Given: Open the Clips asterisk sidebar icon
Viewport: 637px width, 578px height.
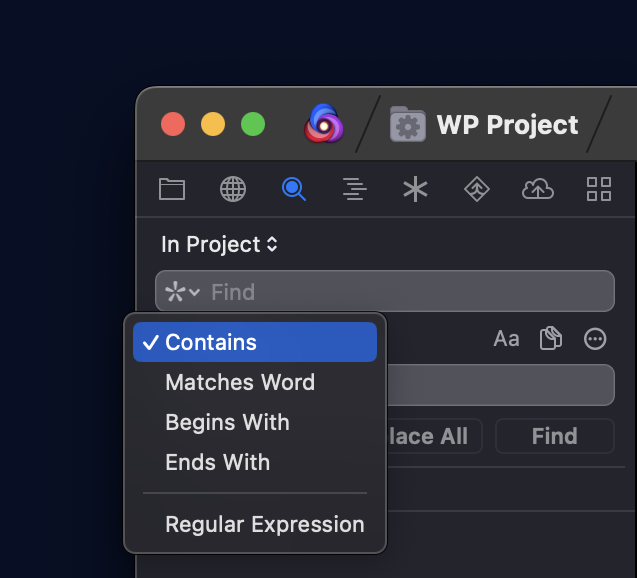Looking at the screenshot, I should pyautogui.click(x=415, y=189).
